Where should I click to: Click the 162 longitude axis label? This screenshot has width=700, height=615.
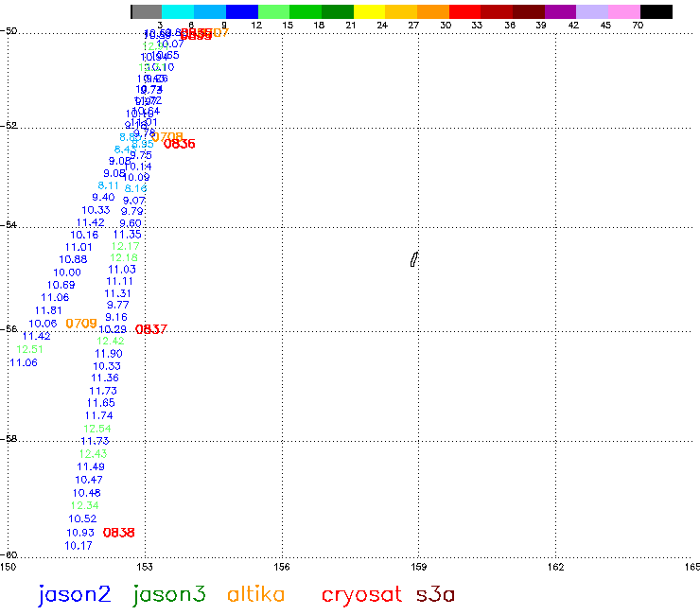point(555,567)
